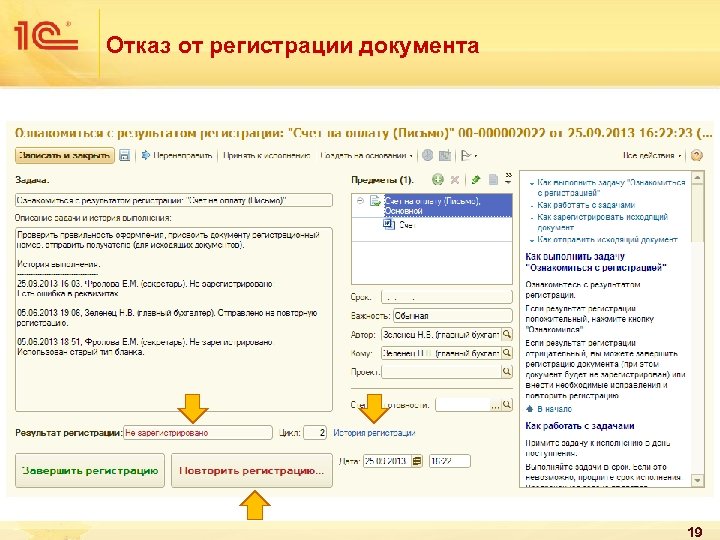
Task: Click the green pencil icon in Предметы
Action: tap(476, 180)
